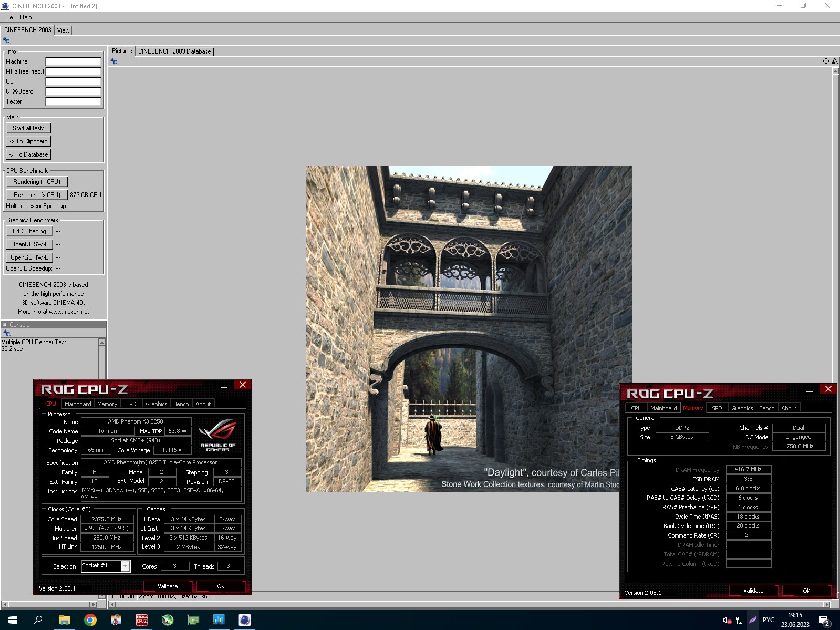Click the Socket selection dropdown arrow

125,566
